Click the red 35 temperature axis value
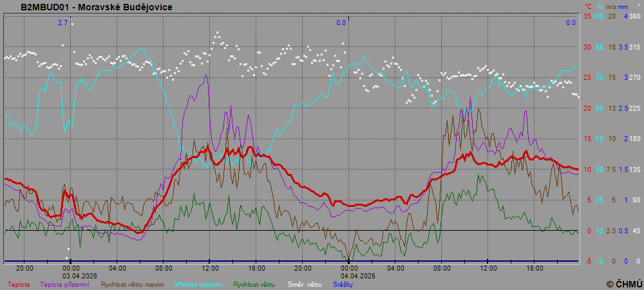 click(x=587, y=16)
